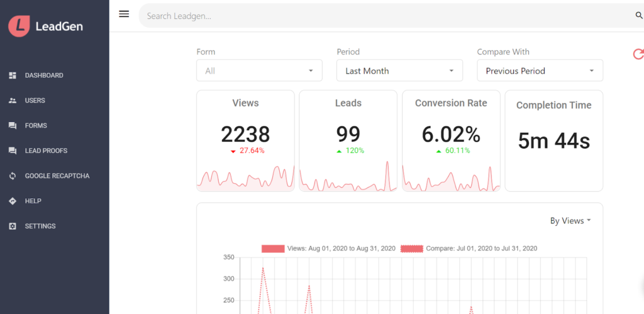Select the Completion Time stat card

[554, 141]
